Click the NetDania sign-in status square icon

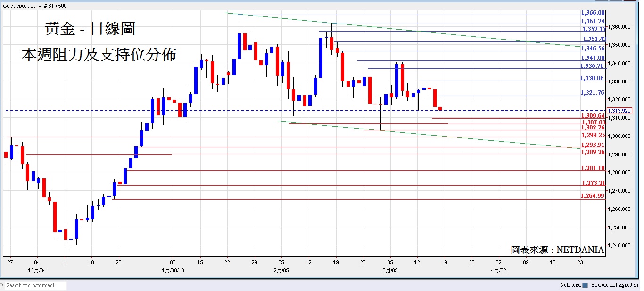click(x=585, y=285)
